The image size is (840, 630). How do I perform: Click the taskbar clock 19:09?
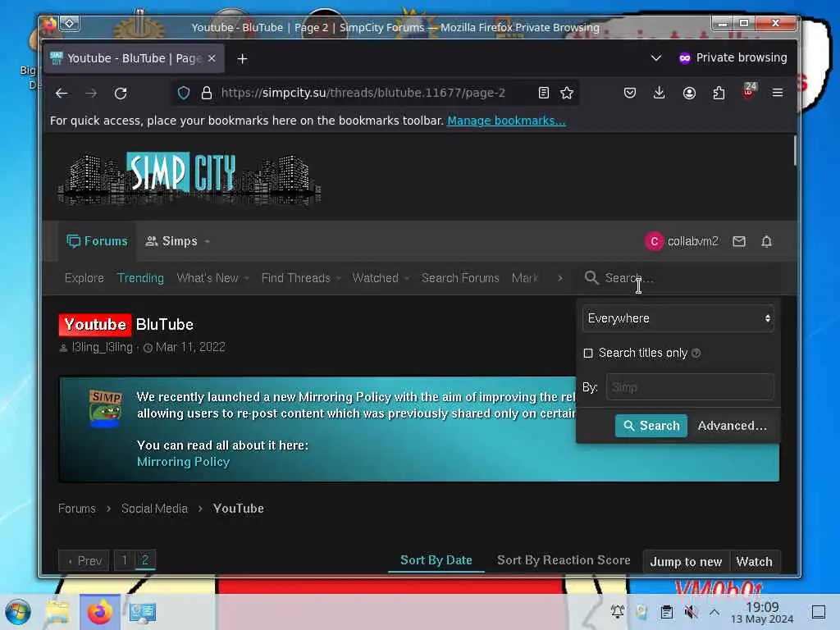point(762,607)
